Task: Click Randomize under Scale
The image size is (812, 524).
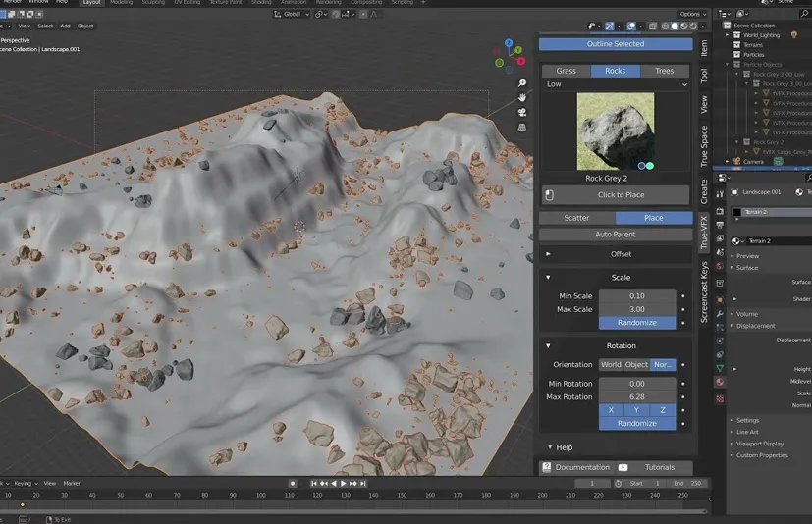Action: 637,323
